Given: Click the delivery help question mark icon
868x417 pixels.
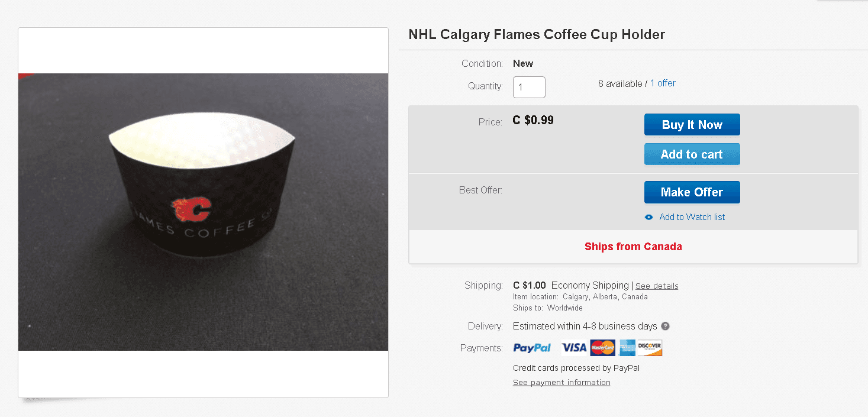Looking at the screenshot, I should [x=666, y=326].
